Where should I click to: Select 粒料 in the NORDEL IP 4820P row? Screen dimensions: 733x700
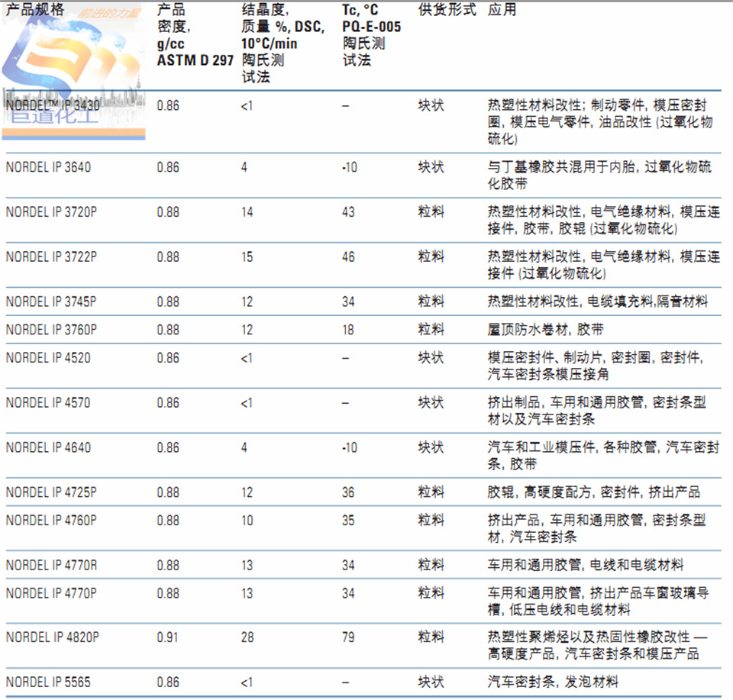(431, 637)
